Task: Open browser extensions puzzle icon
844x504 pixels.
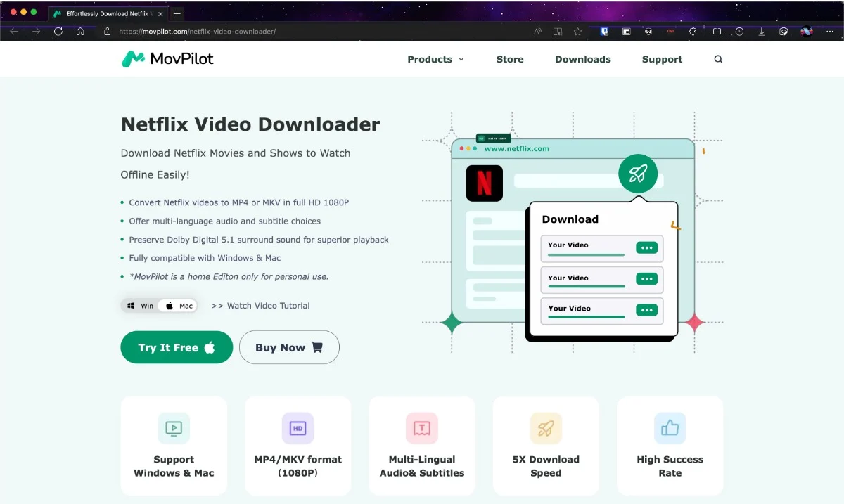Action: 693,32
